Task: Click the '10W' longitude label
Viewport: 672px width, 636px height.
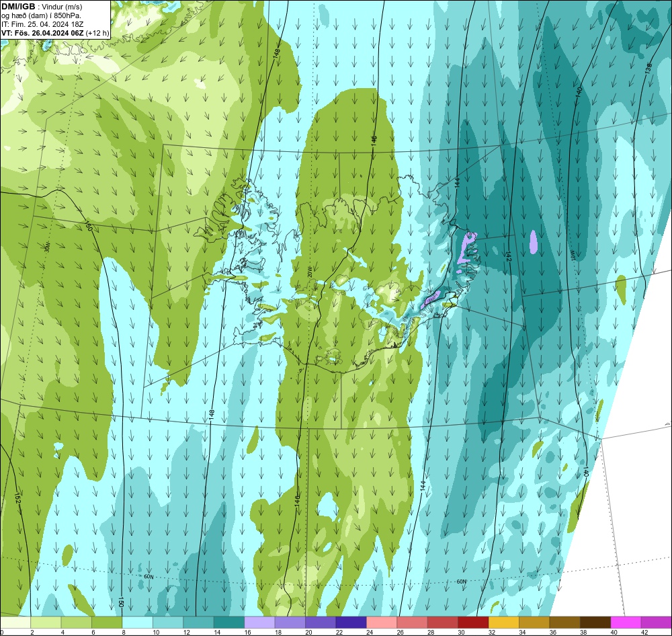Action: (572, 256)
